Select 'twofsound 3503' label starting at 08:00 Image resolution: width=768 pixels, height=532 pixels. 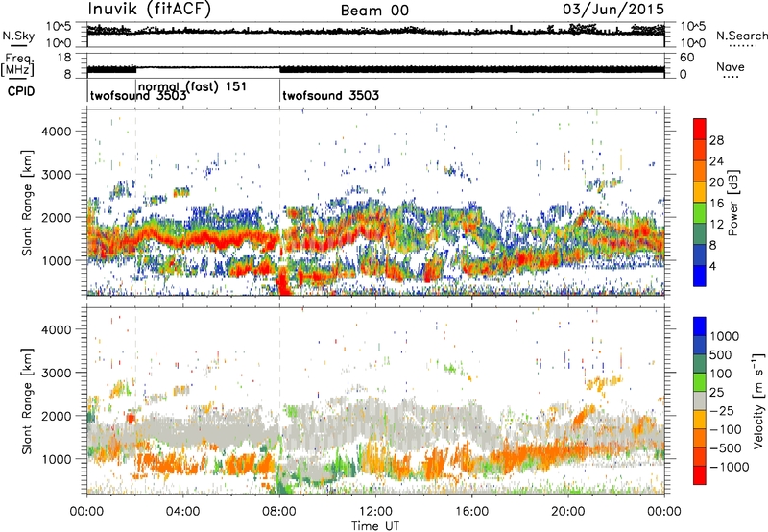point(330,95)
